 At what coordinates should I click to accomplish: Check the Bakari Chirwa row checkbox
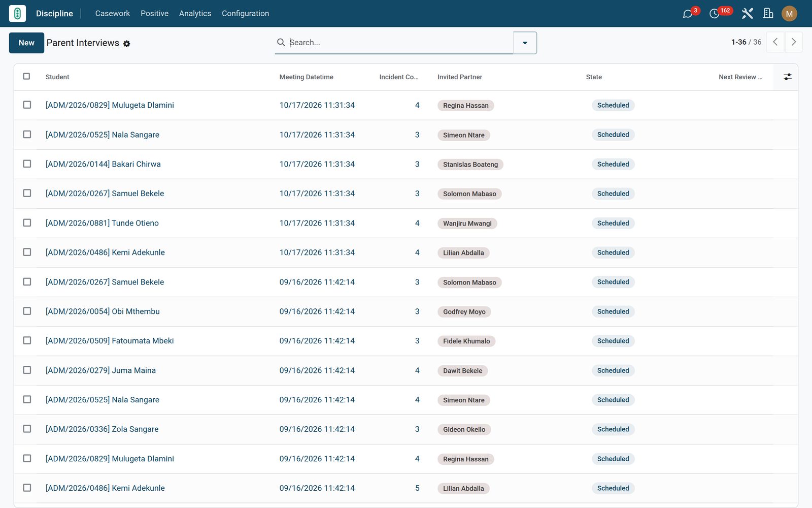[x=27, y=164]
